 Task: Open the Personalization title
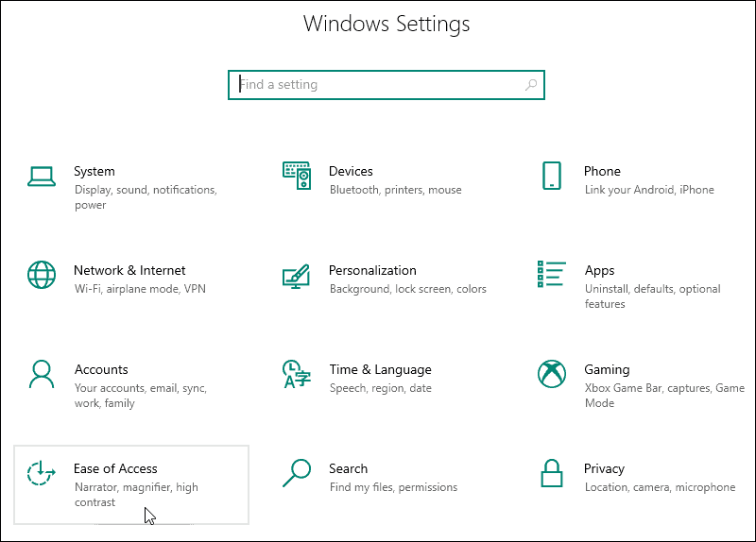point(372,270)
